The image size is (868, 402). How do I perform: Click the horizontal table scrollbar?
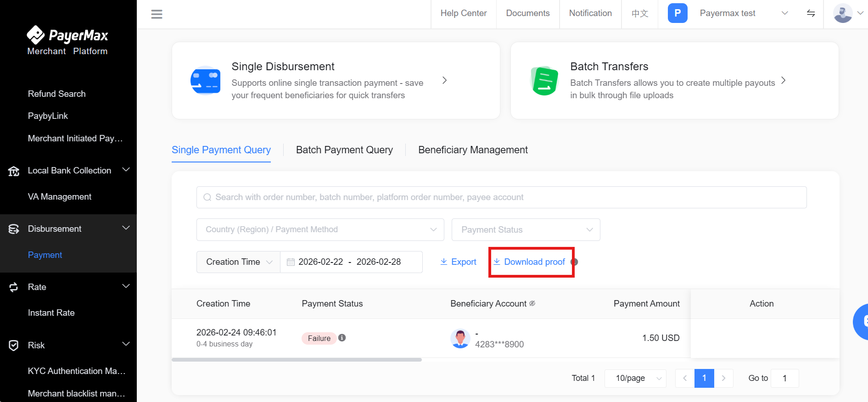(297, 360)
